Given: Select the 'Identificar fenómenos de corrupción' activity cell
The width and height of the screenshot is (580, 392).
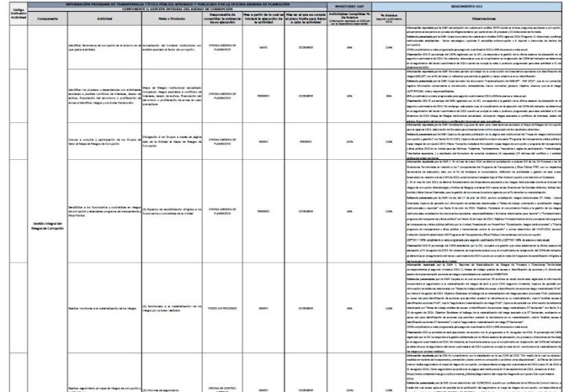Looking at the screenshot, I should coord(104,47).
